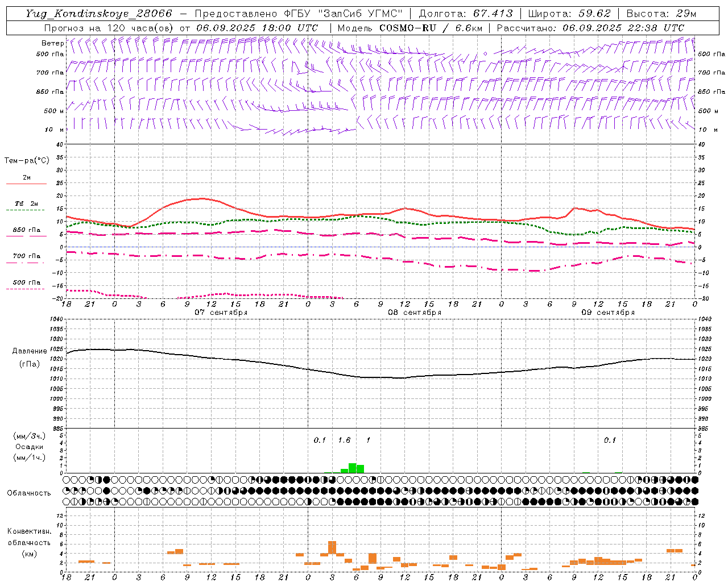
Task: Click the 0.1 precipitation value beside 1.6
Action: [320, 440]
